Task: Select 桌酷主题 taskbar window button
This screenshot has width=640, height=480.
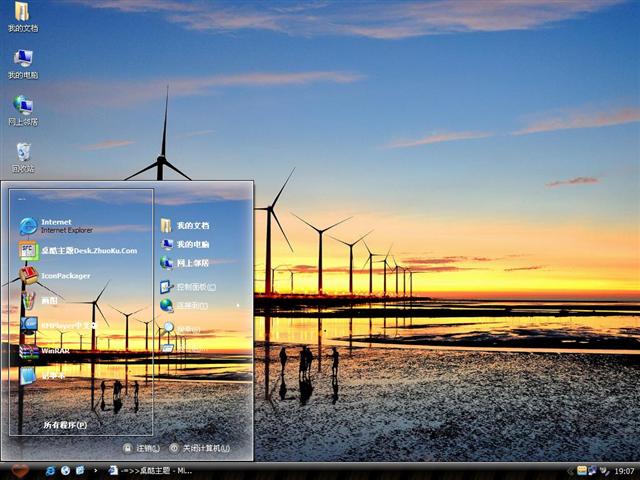Action: 150,470
